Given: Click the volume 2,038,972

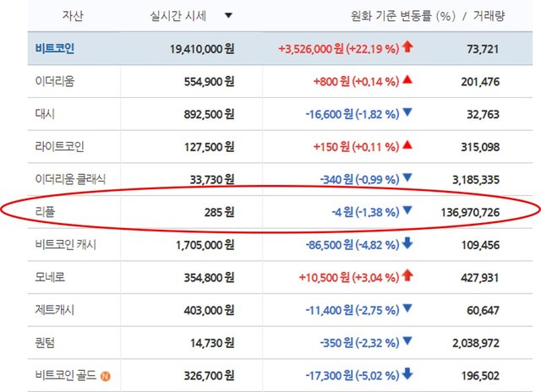Looking at the screenshot, I should tap(476, 343).
